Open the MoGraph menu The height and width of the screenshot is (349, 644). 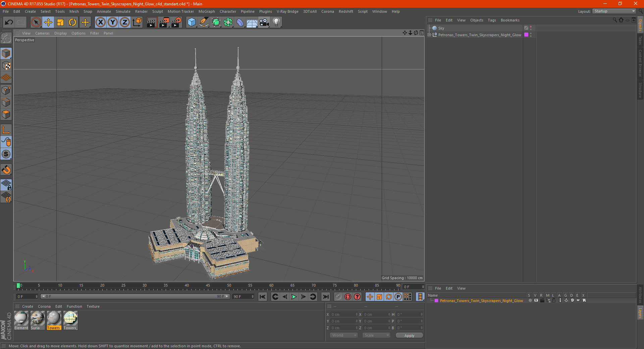point(207,11)
